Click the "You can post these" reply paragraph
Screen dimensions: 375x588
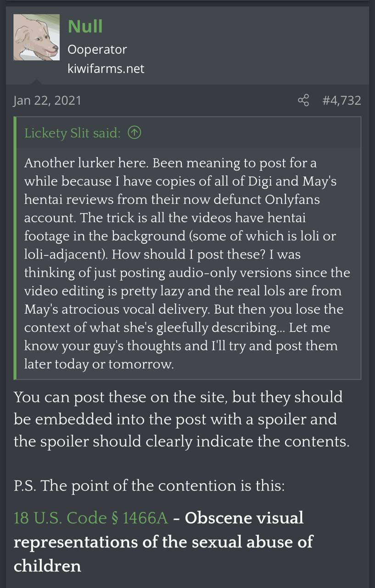click(x=181, y=419)
